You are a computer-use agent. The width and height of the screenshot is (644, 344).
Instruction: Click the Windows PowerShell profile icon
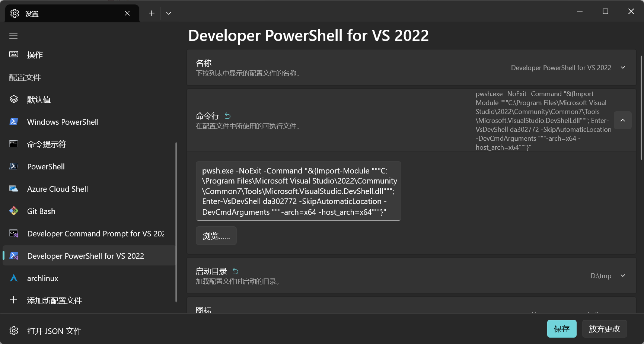pyautogui.click(x=14, y=121)
